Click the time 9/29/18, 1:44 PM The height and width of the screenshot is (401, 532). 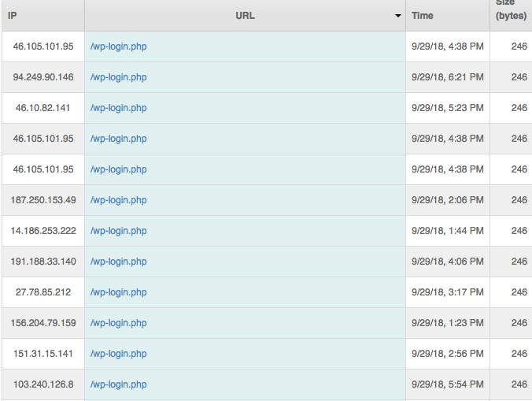click(448, 231)
